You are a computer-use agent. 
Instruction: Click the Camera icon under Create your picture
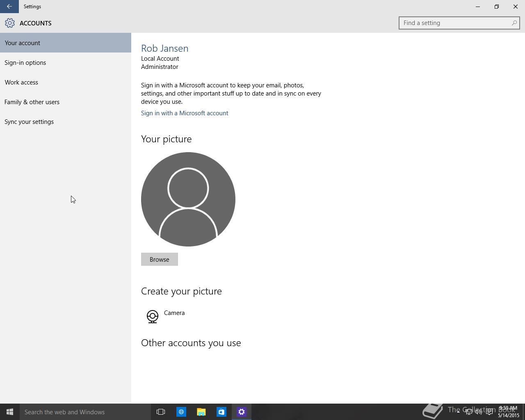[x=153, y=317]
